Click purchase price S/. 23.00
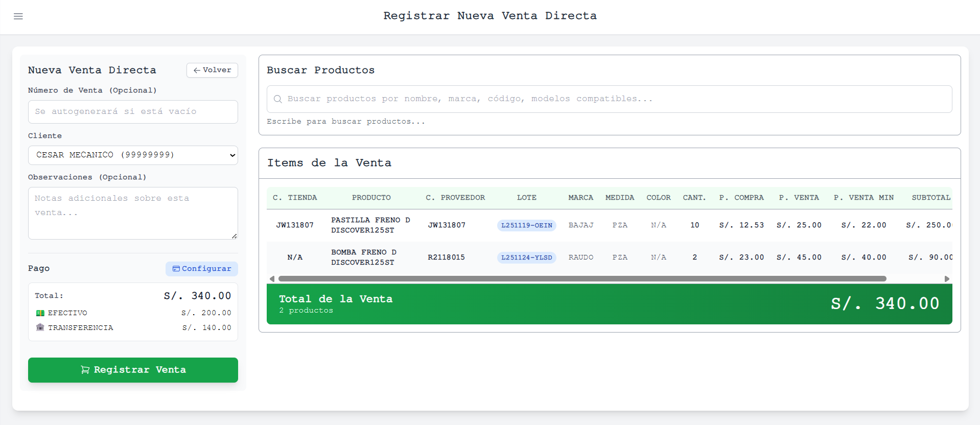The width and height of the screenshot is (980, 425). [x=741, y=257]
